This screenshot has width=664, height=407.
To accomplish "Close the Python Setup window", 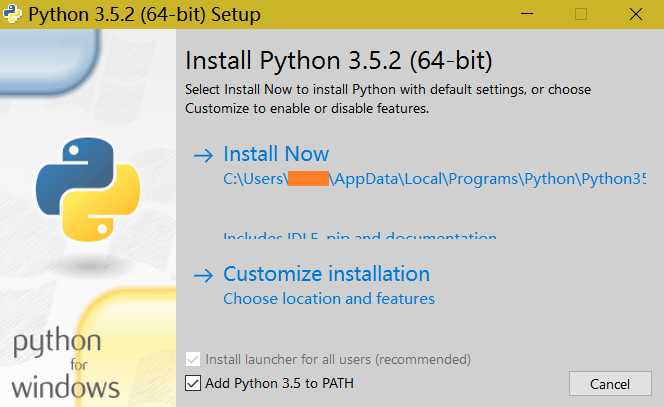I will (636, 14).
